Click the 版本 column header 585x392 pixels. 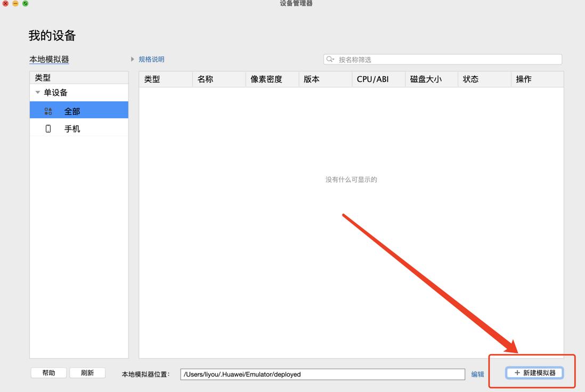[326, 79]
